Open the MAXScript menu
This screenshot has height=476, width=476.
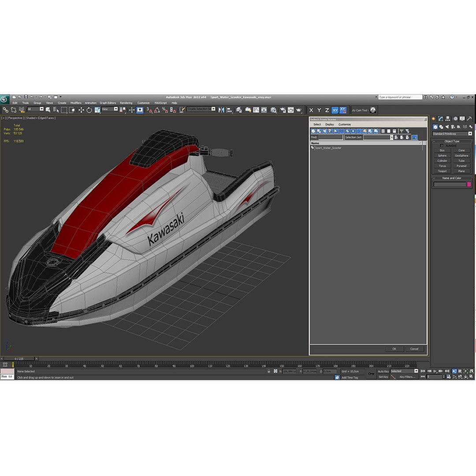[x=160, y=103]
